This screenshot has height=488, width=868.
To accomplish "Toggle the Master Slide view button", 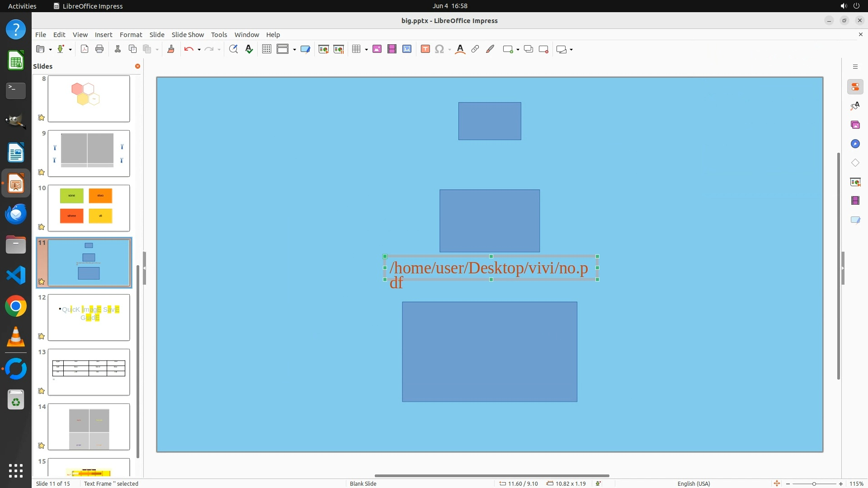I will tap(306, 49).
